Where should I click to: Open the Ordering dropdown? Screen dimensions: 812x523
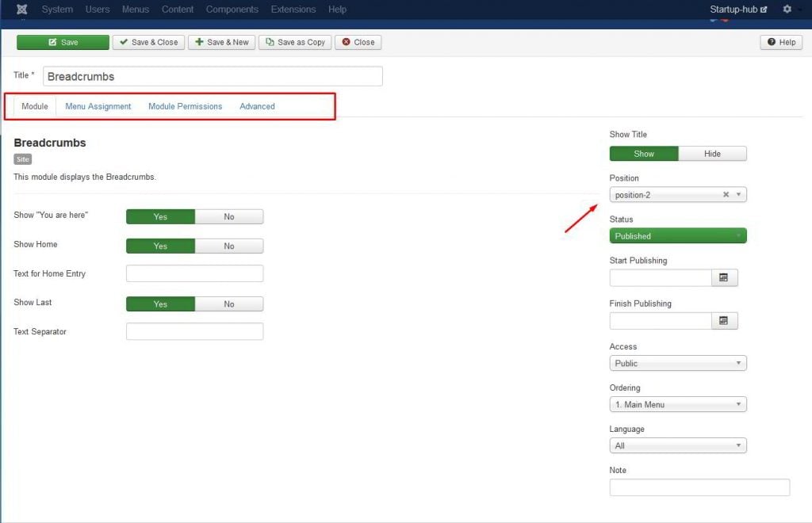678,404
